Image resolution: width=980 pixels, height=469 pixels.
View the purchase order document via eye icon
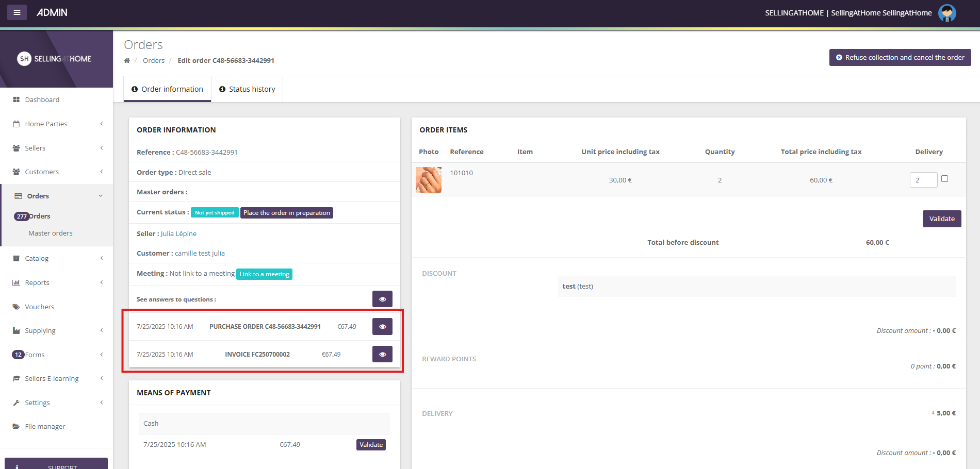[x=382, y=326]
